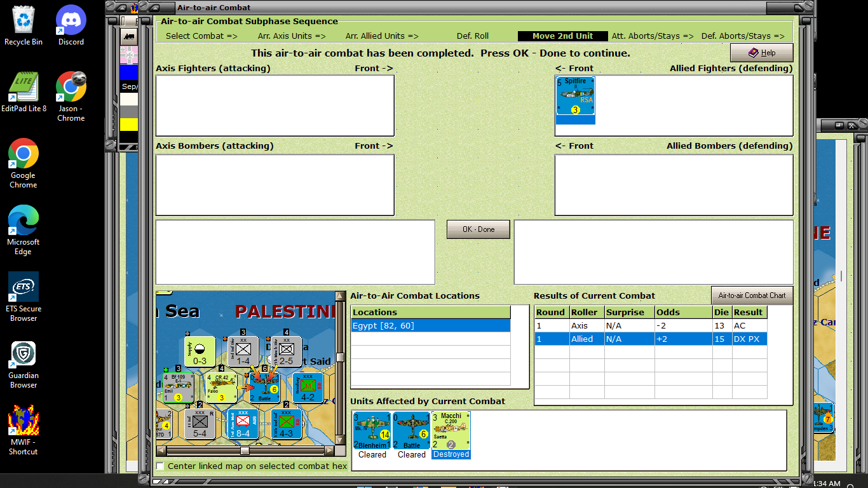Screen dimensions: 868x488
Task: Click the map's vertical scroll down arrow
Action: 340,441
